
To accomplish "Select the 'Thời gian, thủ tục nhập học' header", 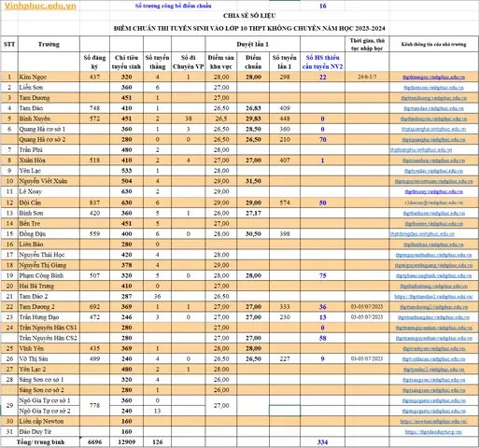I will click(367, 44).
